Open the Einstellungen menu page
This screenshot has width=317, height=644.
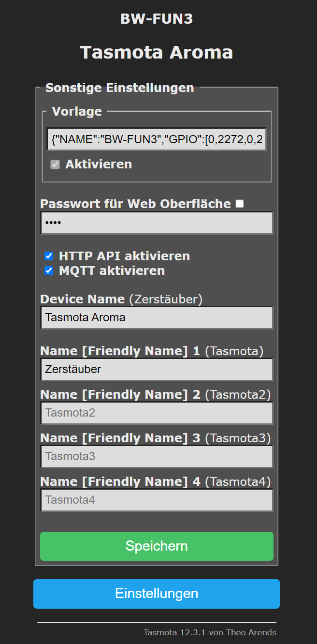157,594
